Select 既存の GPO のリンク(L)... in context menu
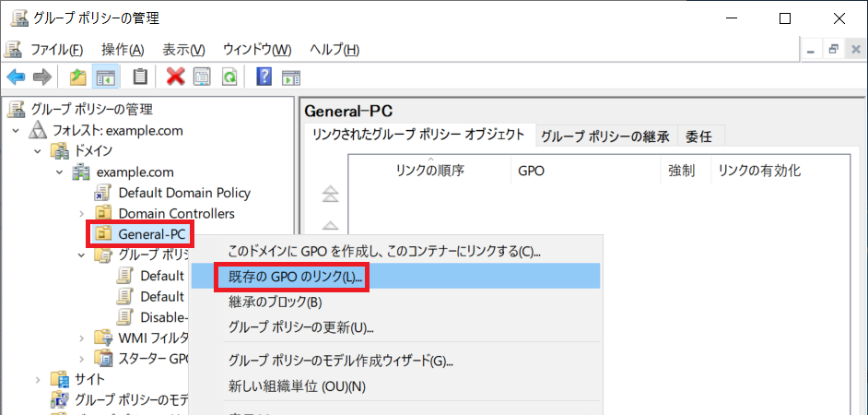Image resolution: width=868 pixels, height=415 pixels. (x=295, y=276)
